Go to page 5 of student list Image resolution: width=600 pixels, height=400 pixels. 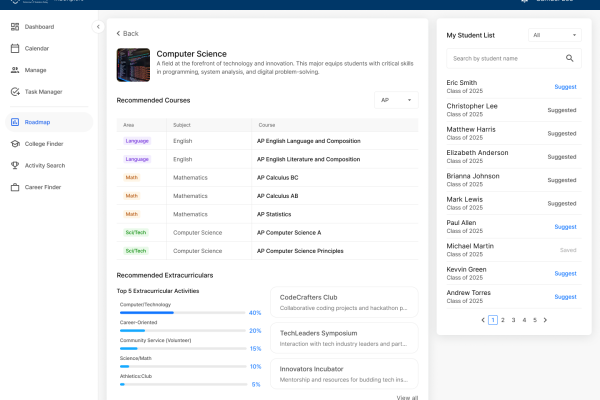535,320
